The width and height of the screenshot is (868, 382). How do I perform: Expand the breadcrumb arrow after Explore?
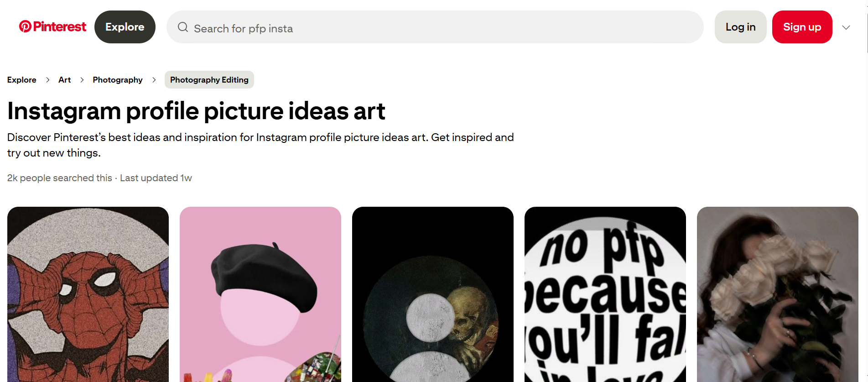pyautogui.click(x=47, y=79)
